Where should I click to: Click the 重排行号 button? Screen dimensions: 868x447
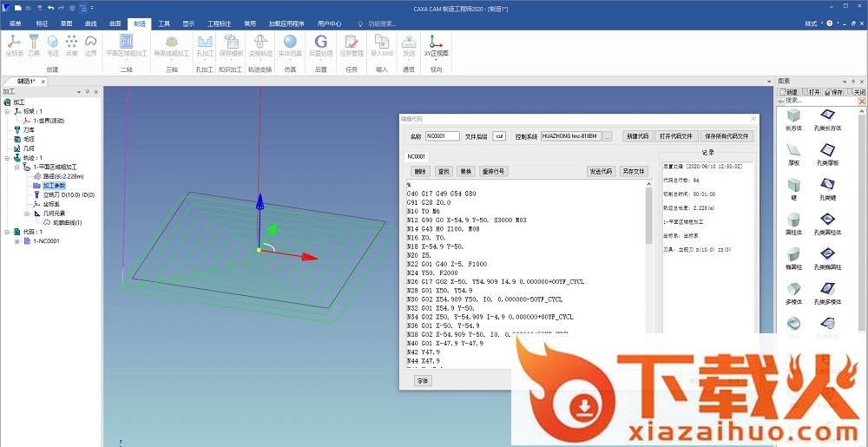coord(493,172)
